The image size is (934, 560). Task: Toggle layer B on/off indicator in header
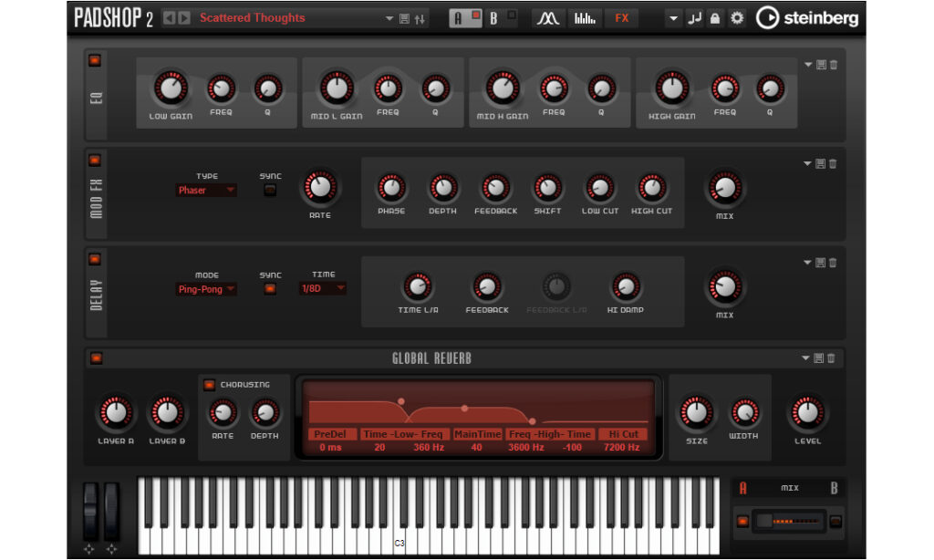511,15
